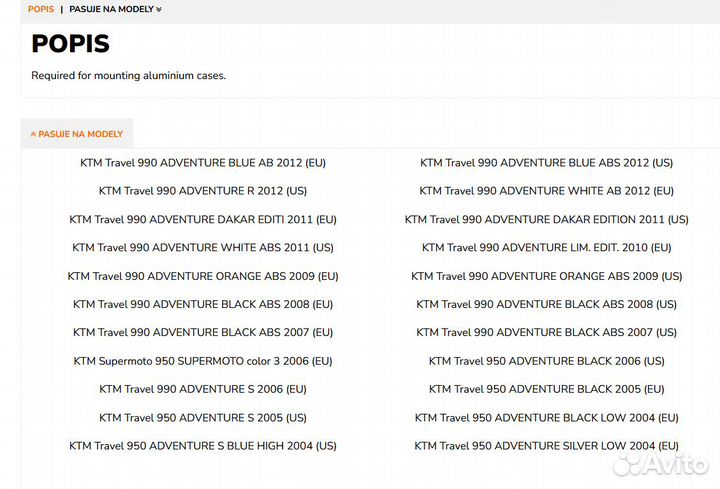Click the Avito watermark logo

(660, 463)
